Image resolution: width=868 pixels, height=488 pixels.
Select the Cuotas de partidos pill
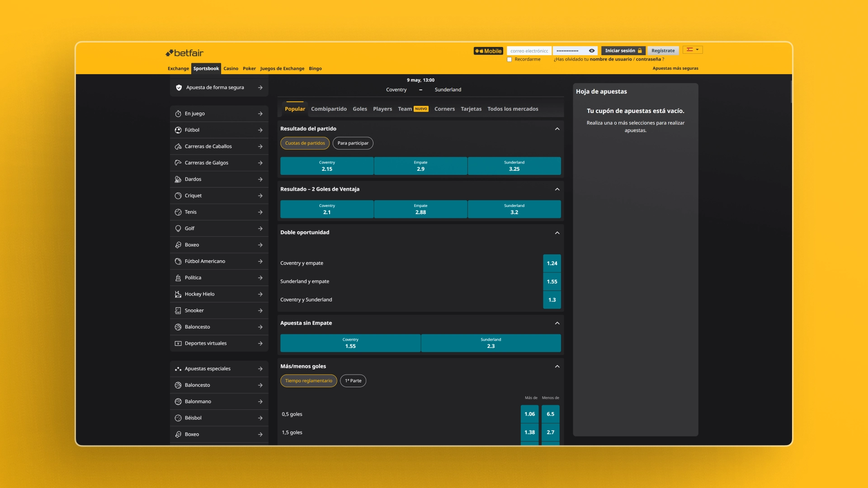(305, 143)
